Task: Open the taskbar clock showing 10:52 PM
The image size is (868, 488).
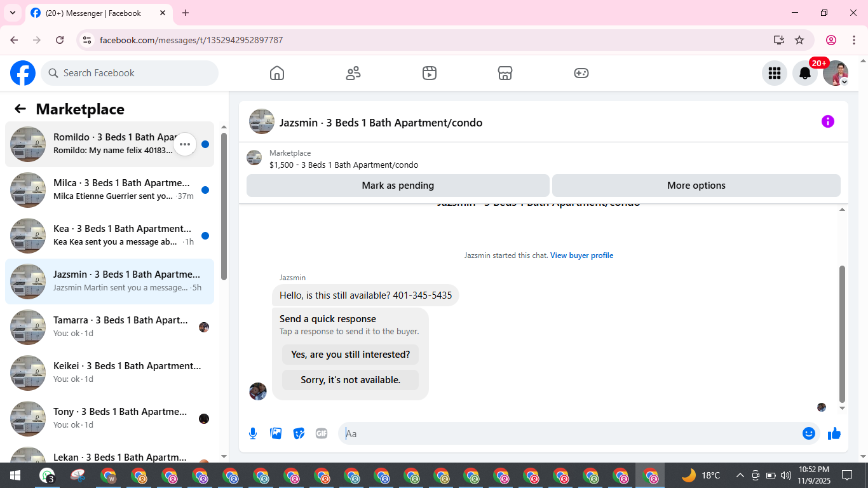Action: 813,475
